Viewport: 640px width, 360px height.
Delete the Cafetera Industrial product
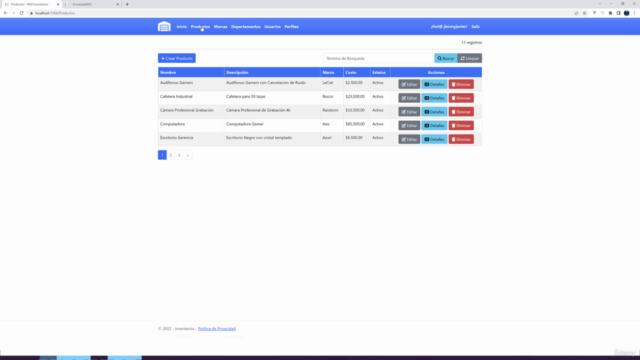461,98
